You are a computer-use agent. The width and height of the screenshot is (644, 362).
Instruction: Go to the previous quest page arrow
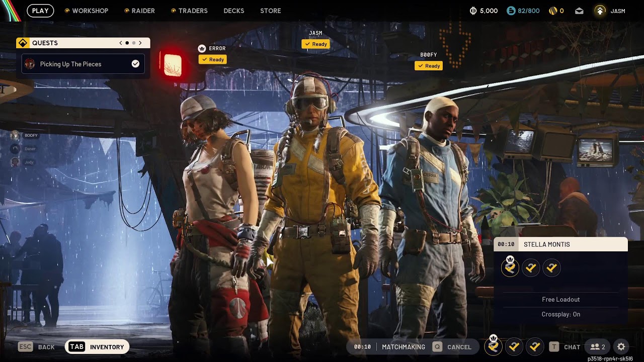[x=121, y=43]
